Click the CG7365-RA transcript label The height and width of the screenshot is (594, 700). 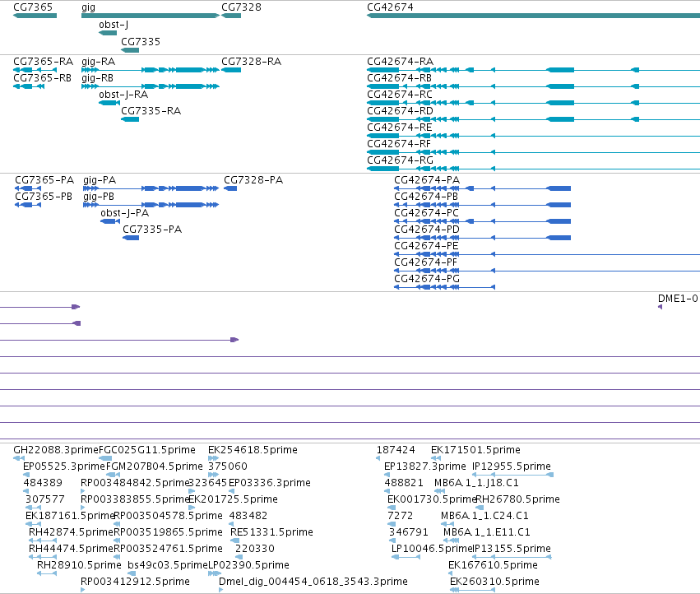(44, 61)
